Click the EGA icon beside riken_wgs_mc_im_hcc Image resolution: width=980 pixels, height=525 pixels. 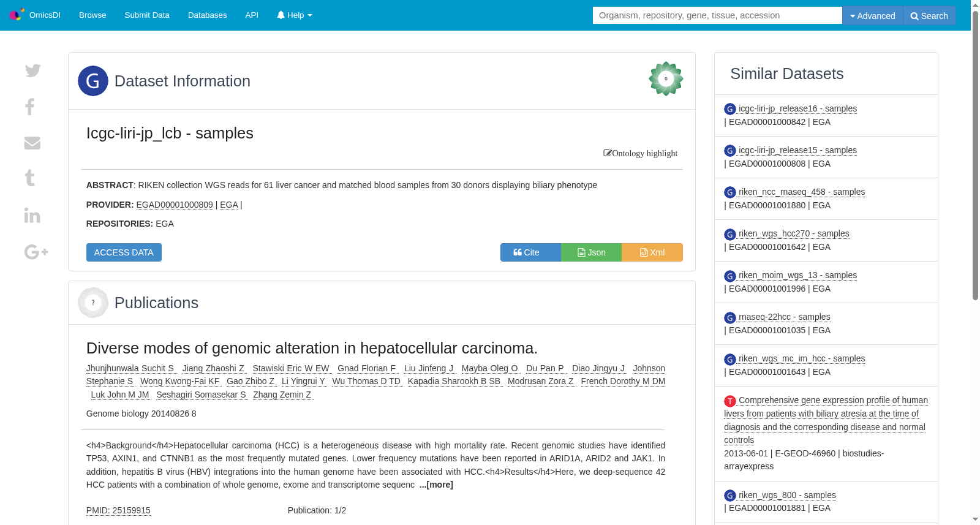coord(730,359)
